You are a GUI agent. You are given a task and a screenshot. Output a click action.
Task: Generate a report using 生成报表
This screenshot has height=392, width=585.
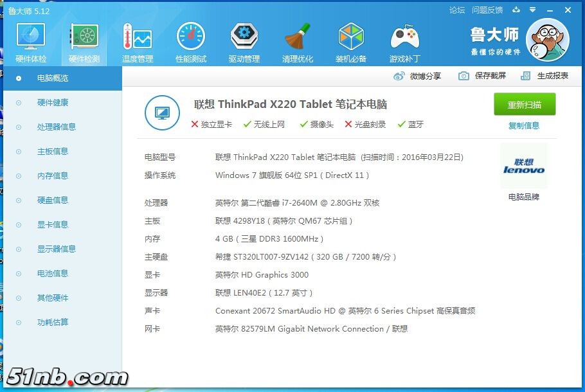coord(541,76)
